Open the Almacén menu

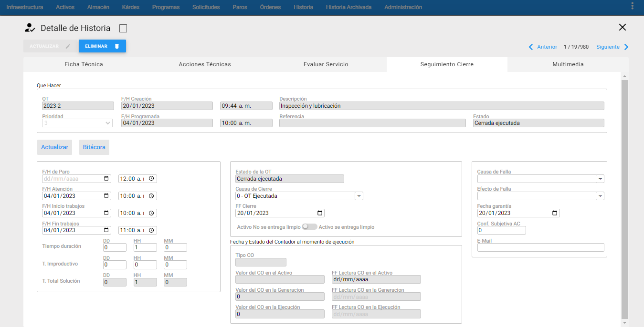[98, 7]
